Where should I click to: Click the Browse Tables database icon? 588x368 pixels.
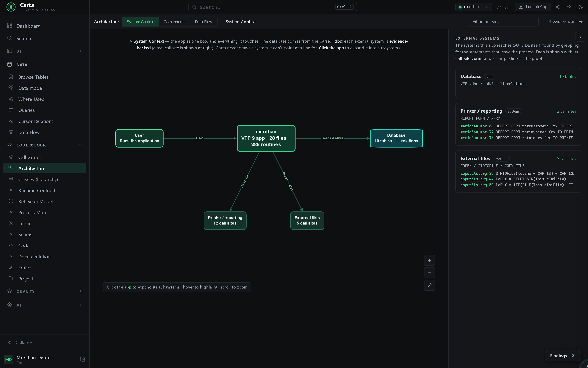[x=11, y=77]
